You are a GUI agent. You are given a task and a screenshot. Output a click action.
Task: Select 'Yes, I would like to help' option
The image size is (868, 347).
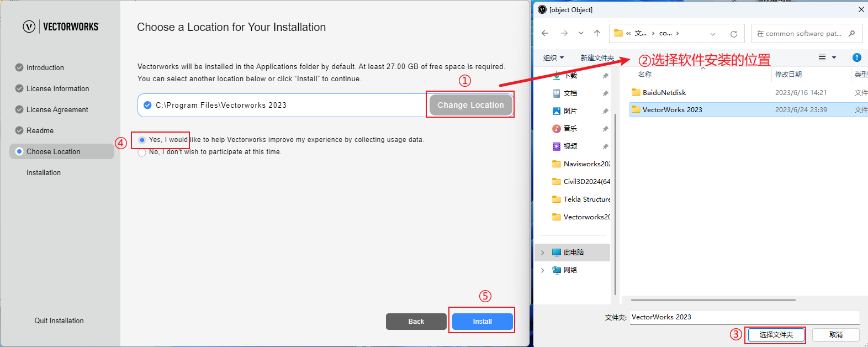(142, 140)
